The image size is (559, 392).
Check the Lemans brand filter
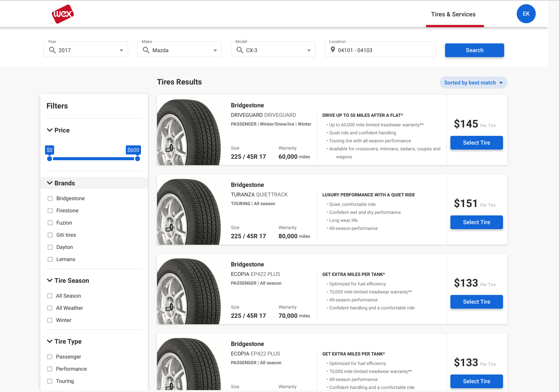coord(50,259)
